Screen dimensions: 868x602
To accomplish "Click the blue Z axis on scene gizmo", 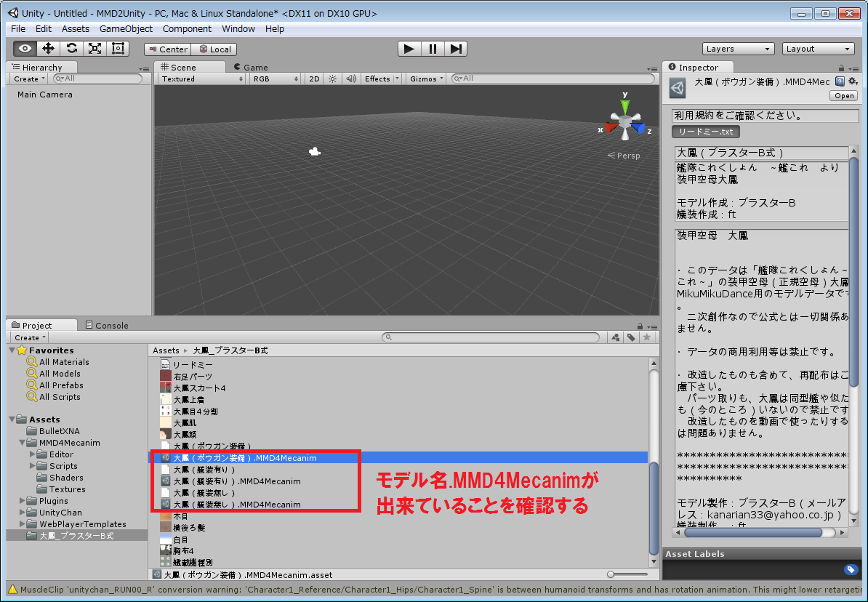I will (x=639, y=129).
